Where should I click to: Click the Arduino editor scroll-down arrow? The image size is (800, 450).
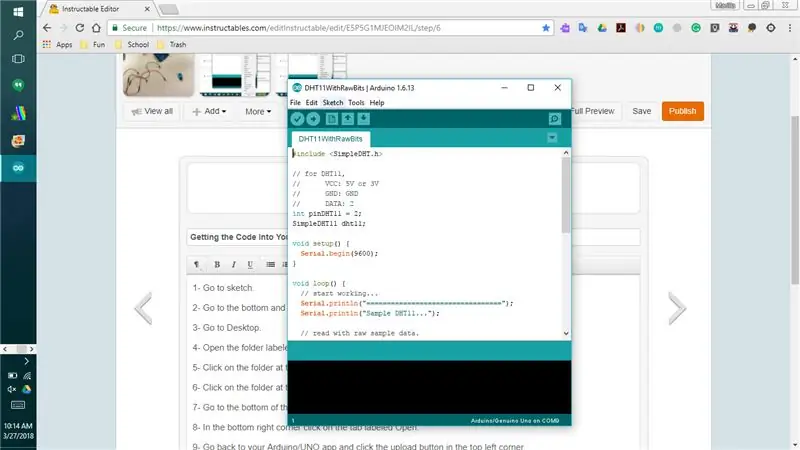[566, 333]
